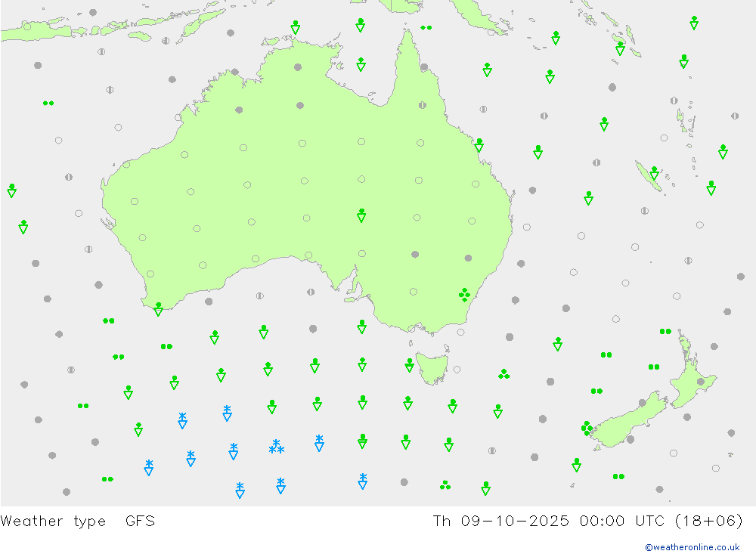Click the shower symbol over New Caledonia island
The width and height of the screenshot is (756, 554).
point(654,173)
